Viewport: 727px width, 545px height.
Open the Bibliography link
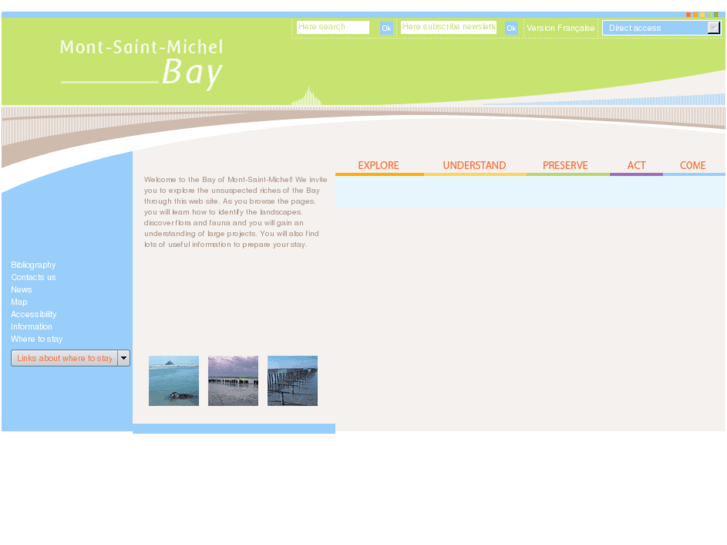33,265
